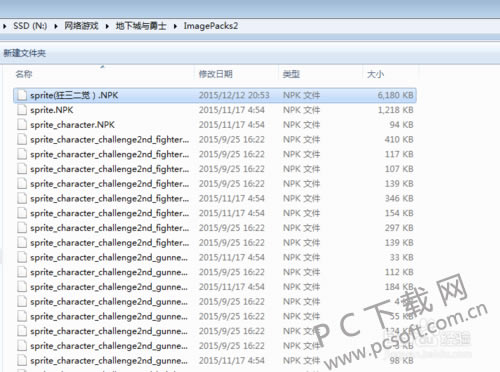Click the fighter file name sized 297 KB
This screenshot has height=372, width=500.
point(109,228)
